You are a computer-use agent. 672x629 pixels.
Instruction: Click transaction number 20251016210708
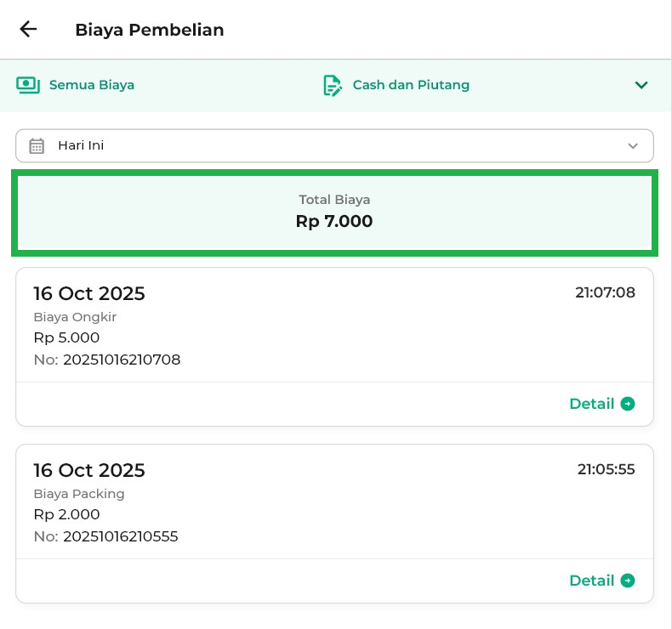coord(121,360)
